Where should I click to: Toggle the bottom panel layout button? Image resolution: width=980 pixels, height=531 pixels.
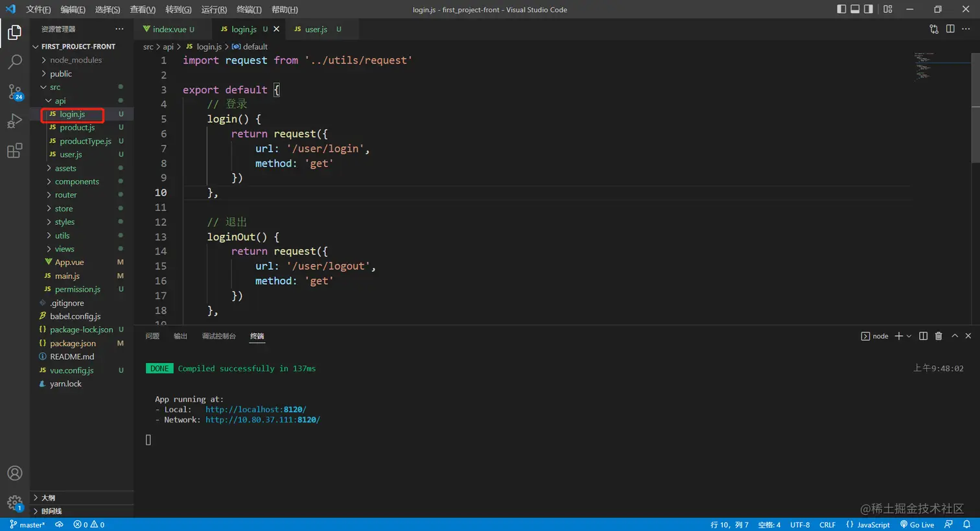pyautogui.click(x=855, y=9)
